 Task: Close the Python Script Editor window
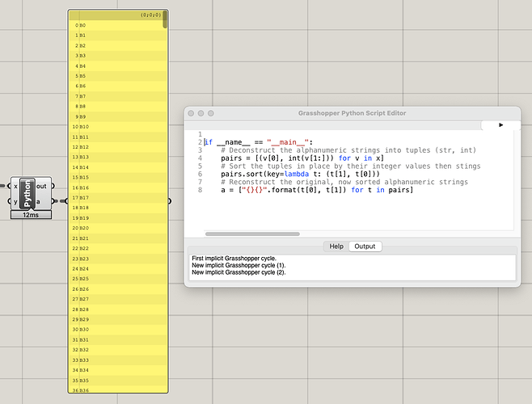pos(192,113)
